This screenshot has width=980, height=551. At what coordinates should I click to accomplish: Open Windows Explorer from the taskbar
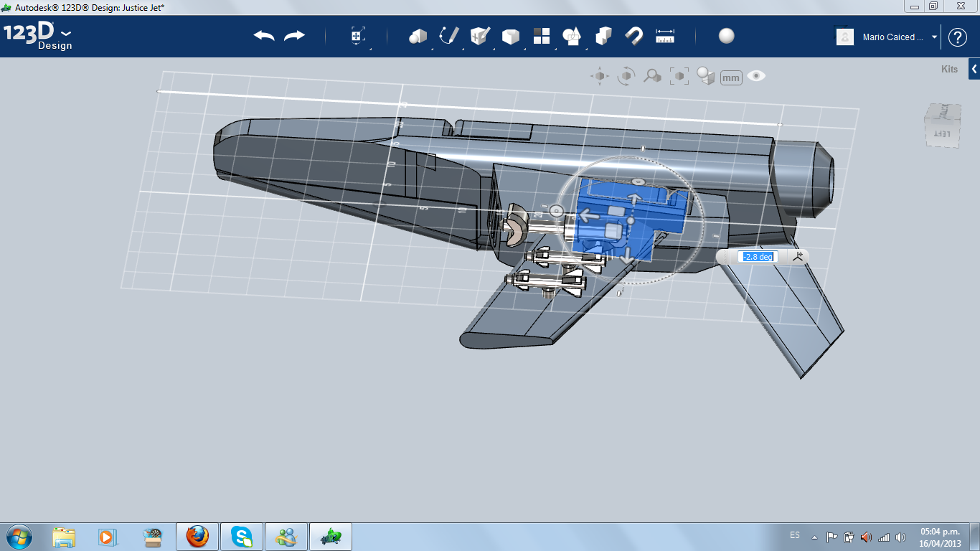coord(64,537)
